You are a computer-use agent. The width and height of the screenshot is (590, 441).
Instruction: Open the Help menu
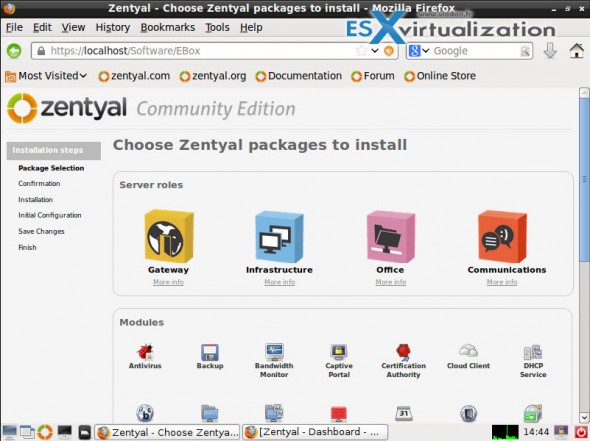(251, 27)
